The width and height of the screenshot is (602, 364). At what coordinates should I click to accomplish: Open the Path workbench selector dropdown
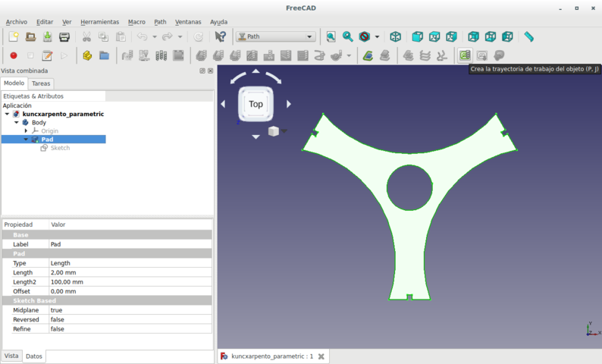point(276,36)
